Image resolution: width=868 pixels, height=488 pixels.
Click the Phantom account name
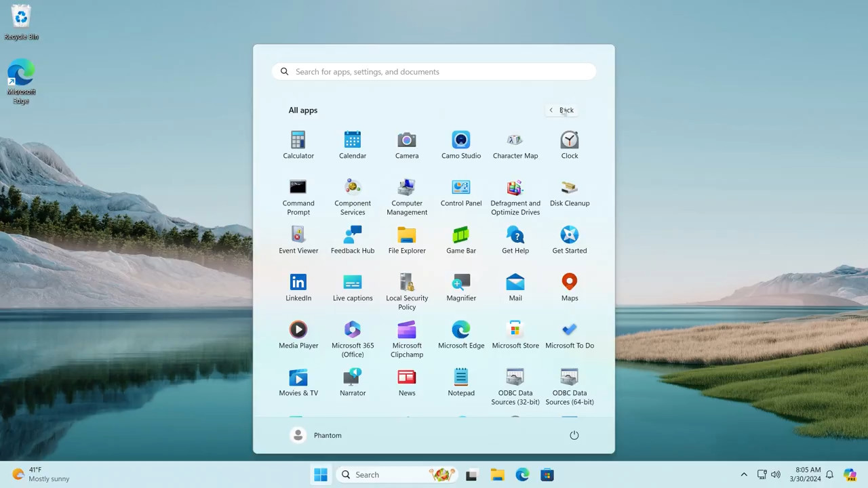(x=328, y=435)
